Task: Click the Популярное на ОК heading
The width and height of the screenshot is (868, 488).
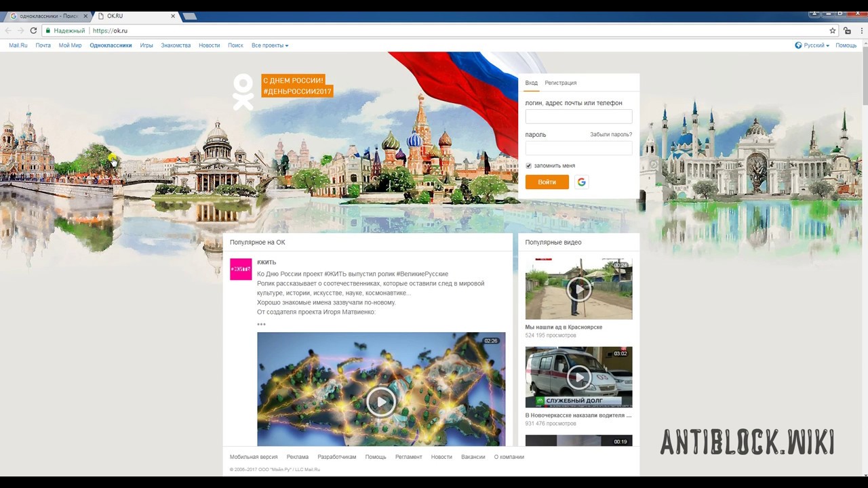Action: [x=257, y=242]
